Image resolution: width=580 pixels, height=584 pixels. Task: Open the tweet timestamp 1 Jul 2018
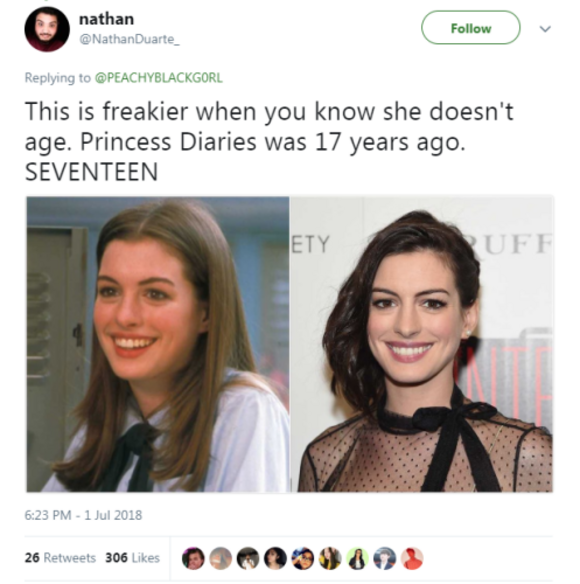83,515
